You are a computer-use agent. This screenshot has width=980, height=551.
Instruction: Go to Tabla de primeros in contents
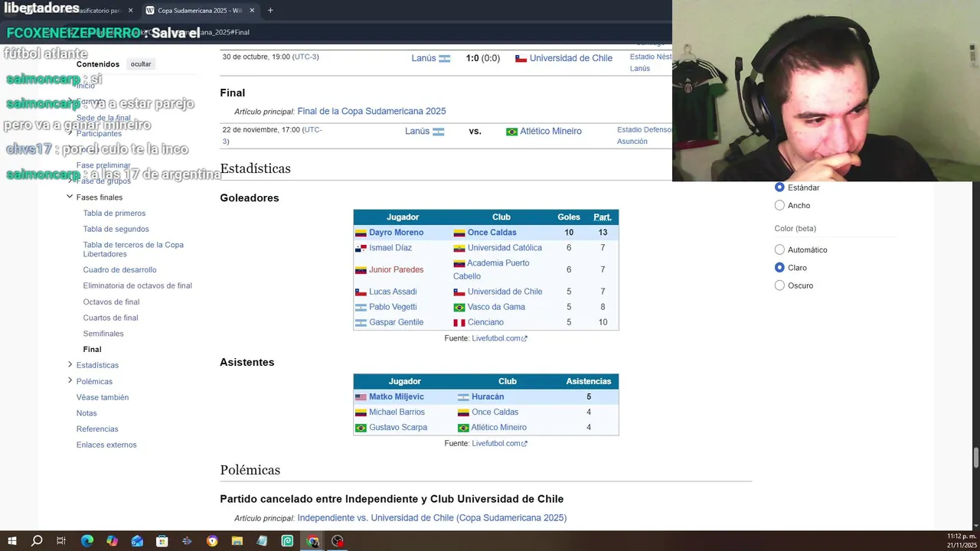coord(114,214)
